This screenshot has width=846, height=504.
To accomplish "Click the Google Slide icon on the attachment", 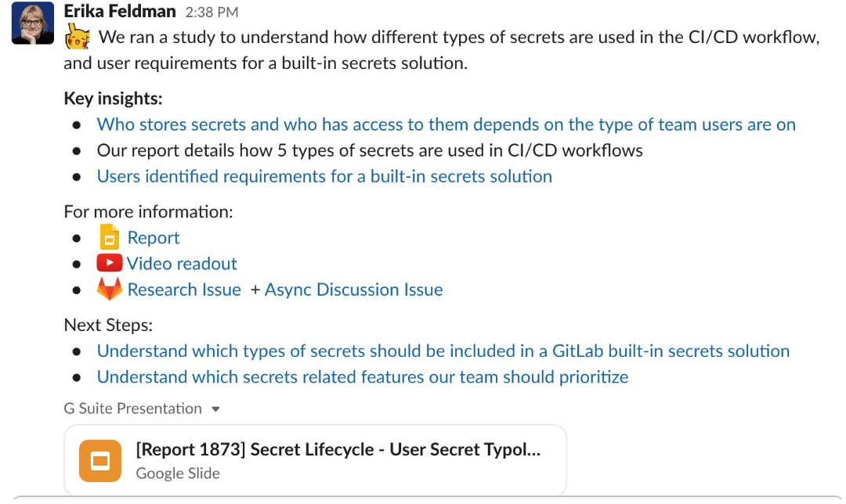I will 99,461.
